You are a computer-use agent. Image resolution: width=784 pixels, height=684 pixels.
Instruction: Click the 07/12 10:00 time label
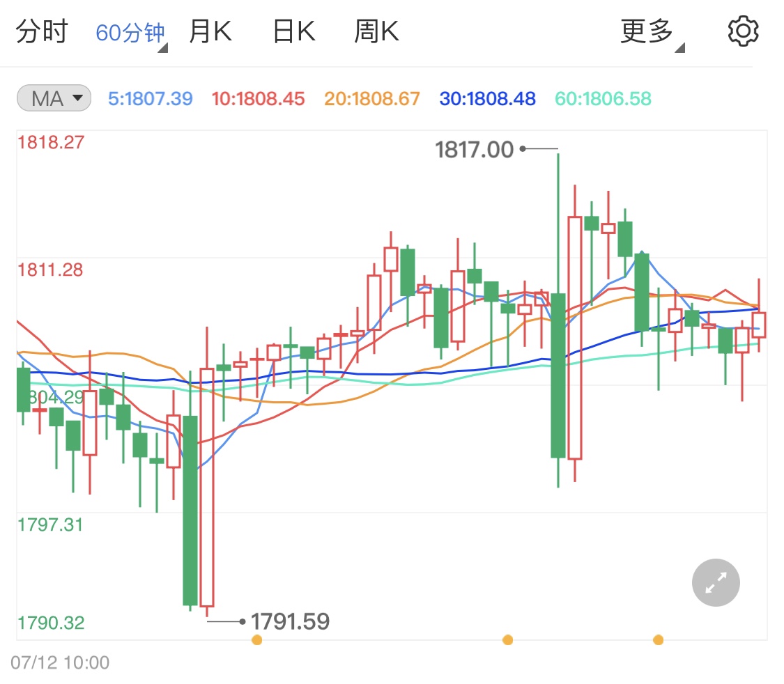pyautogui.click(x=59, y=662)
